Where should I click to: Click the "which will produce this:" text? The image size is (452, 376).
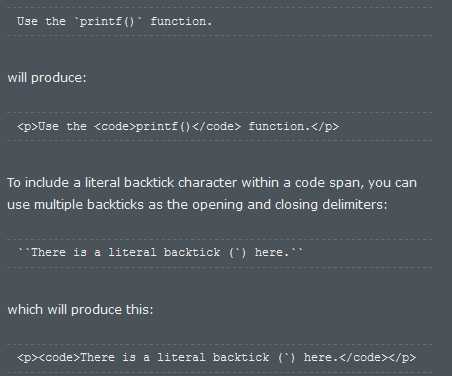click(x=80, y=310)
